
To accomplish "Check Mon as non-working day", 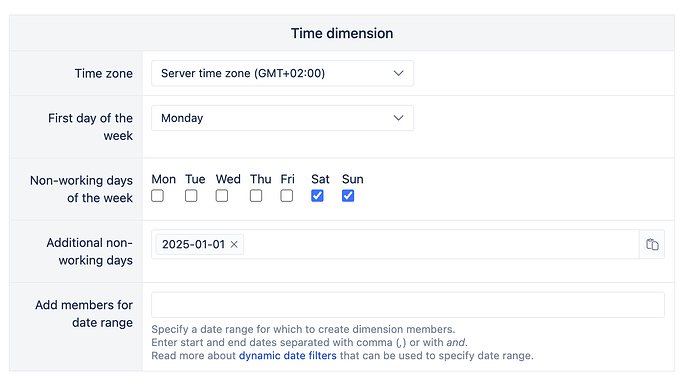I will point(158,195).
